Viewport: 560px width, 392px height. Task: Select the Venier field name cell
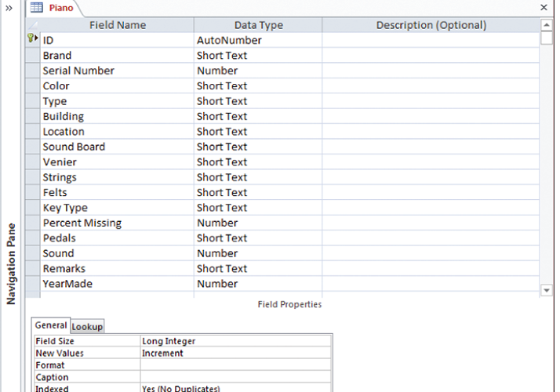(x=117, y=162)
